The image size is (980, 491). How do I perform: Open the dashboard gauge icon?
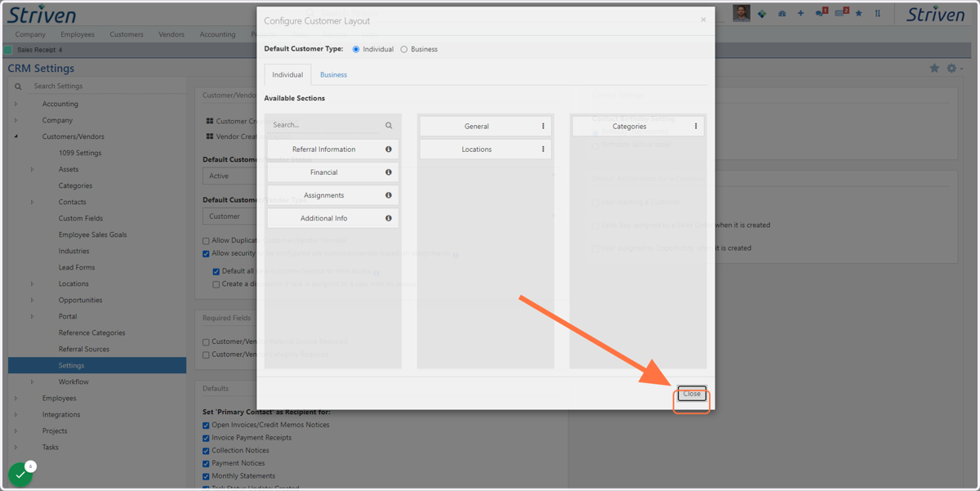(782, 13)
